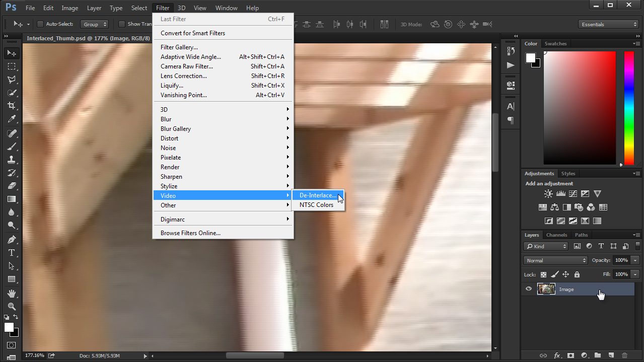Click the rainbow hue slider strip
644x362 pixels.
click(629, 108)
